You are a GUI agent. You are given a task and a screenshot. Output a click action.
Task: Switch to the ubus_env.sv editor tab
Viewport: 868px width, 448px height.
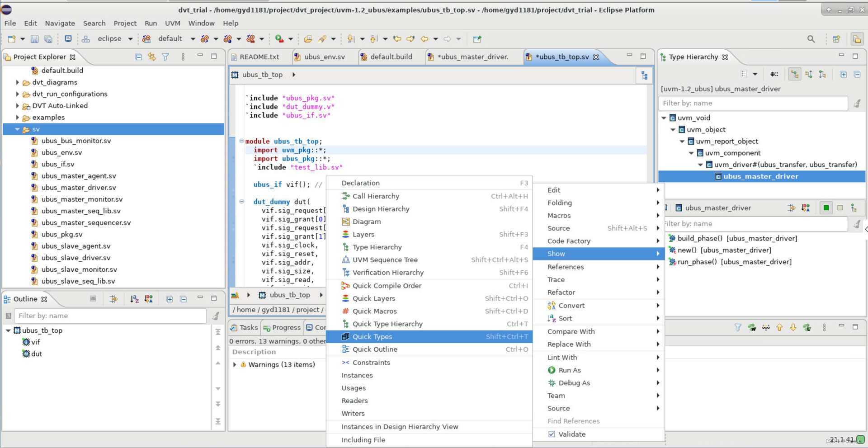(324, 57)
